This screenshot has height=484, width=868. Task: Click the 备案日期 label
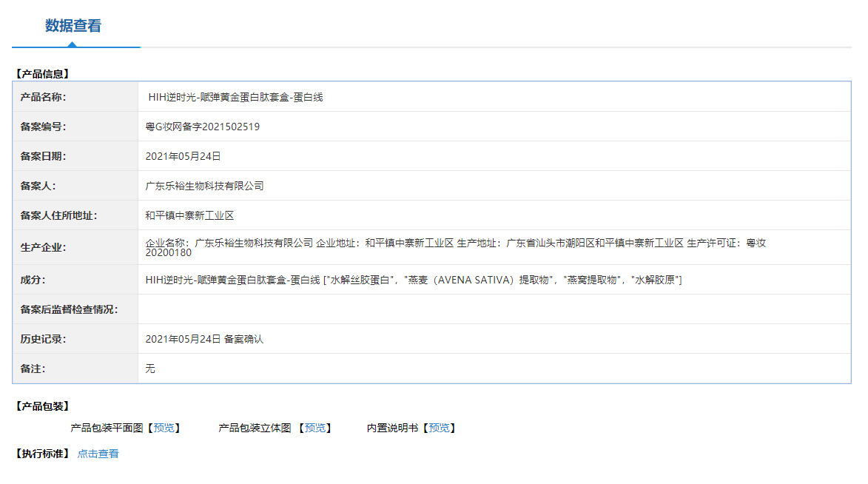click(43, 157)
